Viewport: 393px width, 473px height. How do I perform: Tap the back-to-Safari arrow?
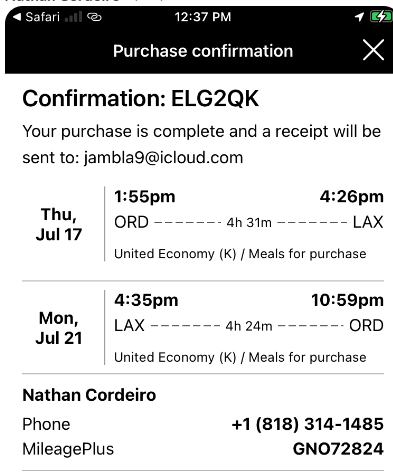(x=17, y=17)
